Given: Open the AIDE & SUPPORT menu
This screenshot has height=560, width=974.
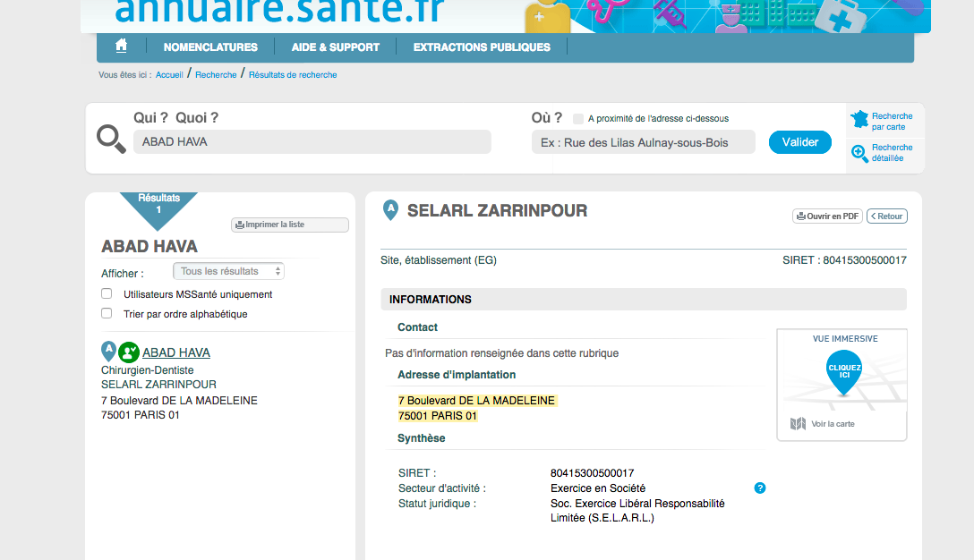Looking at the screenshot, I should (336, 47).
